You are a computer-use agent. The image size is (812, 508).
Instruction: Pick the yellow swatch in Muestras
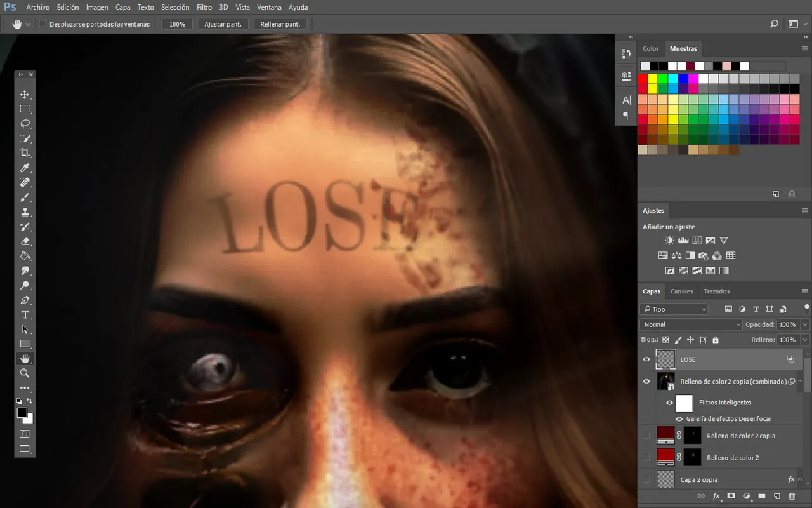(x=653, y=79)
